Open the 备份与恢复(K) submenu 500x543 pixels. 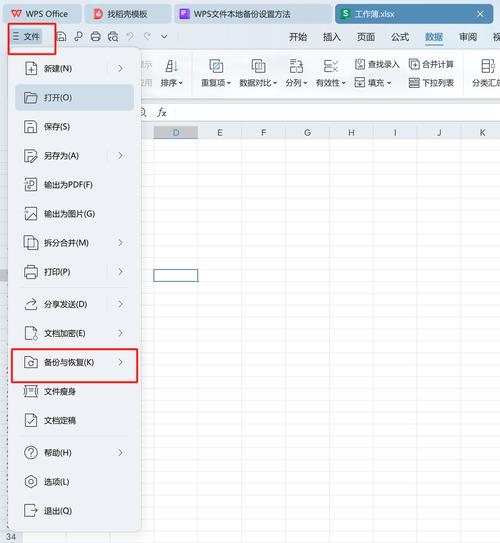74,363
